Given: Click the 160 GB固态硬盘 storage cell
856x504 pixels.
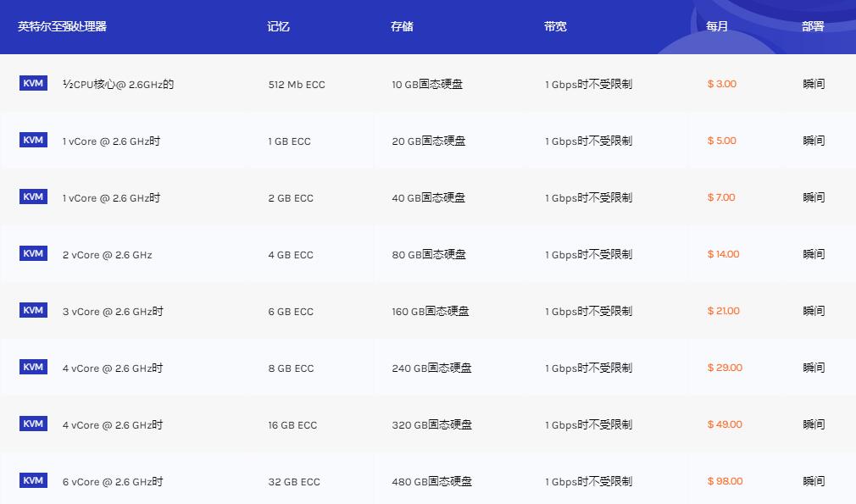Looking at the screenshot, I should pos(431,312).
